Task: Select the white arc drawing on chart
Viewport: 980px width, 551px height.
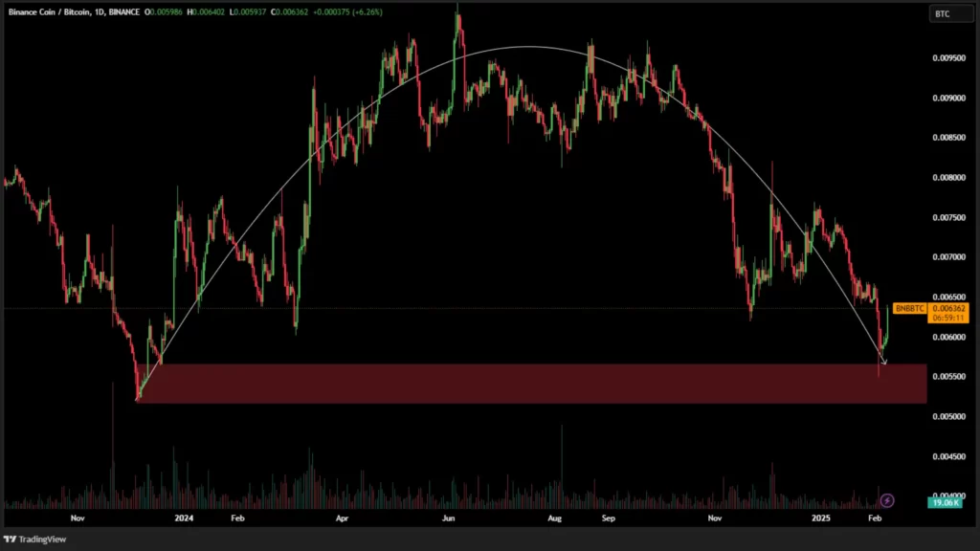Action: coord(528,47)
